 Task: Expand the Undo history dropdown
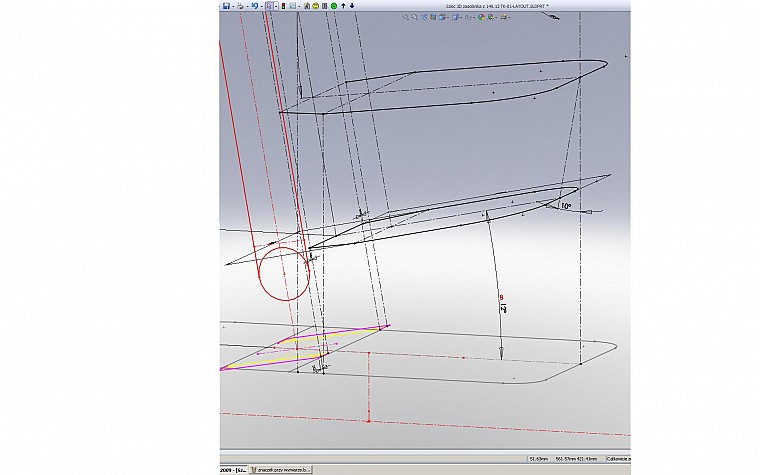click(x=262, y=6)
